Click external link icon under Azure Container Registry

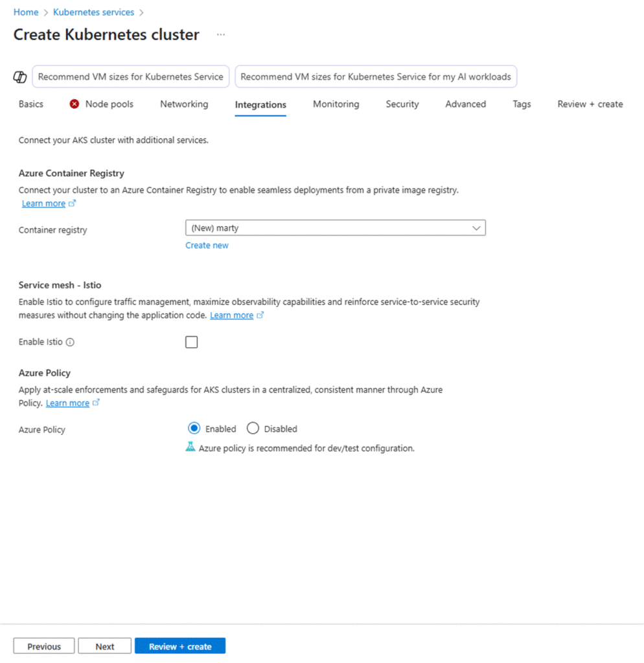click(73, 203)
